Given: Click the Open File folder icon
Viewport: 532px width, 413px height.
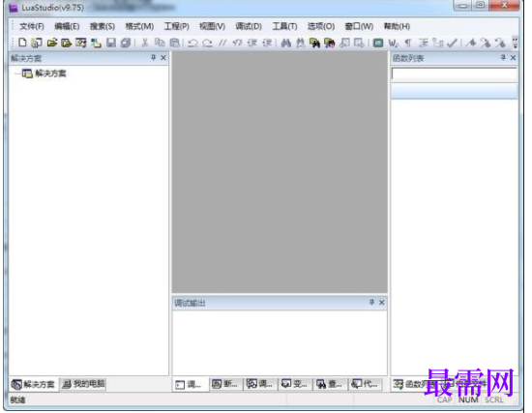Looking at the screenshot, I should click(x=52, y=43).
